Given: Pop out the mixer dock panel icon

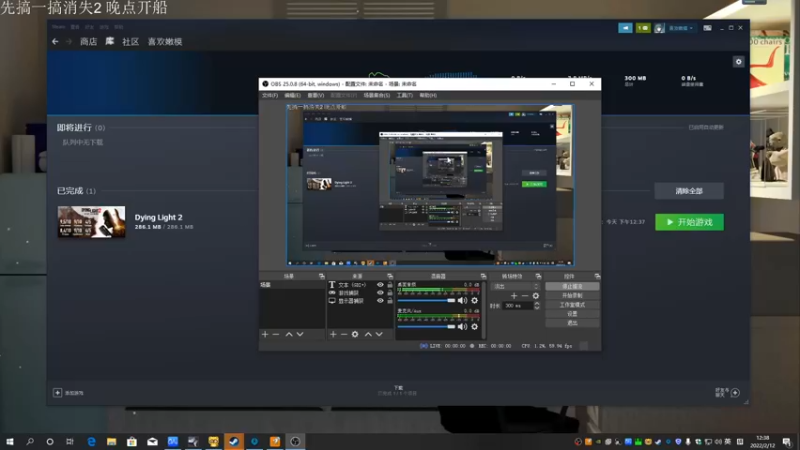Looking at the screenshot, I should click(483, 276).
